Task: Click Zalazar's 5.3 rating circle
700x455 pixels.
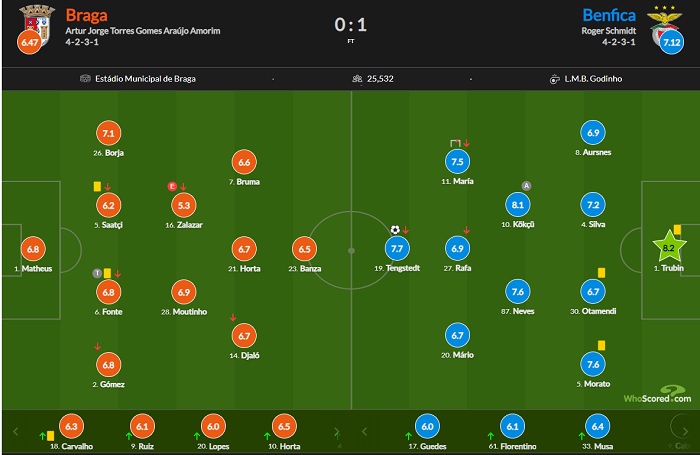Action: click(x=183, y=205)
